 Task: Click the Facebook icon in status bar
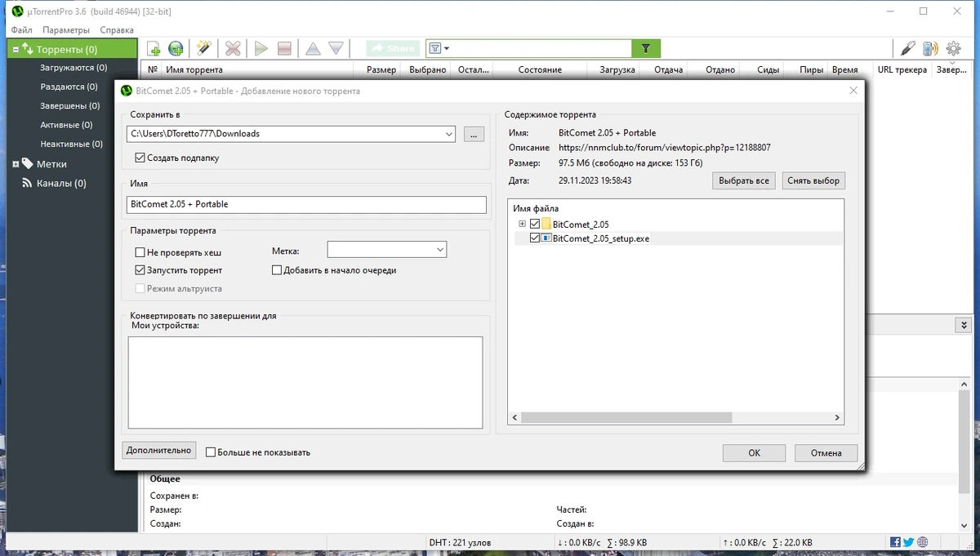pyautogui.click(x=896, y=542)
